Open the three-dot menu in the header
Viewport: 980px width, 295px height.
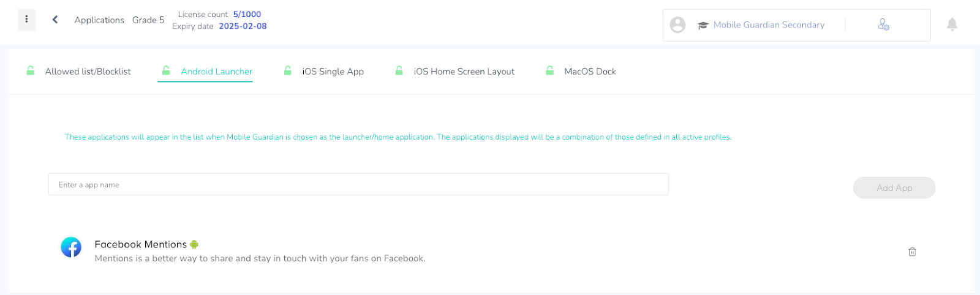click(26, 20)
